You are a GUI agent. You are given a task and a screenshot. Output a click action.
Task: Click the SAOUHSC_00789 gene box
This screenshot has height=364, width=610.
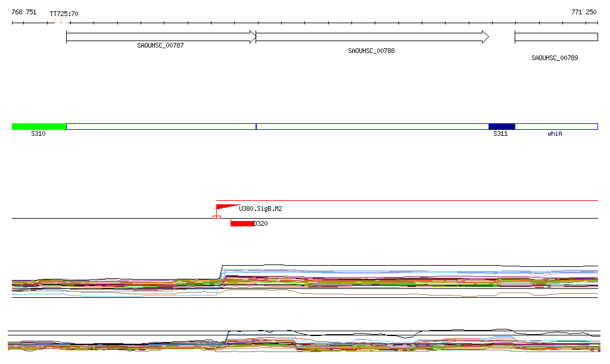point(556,37)
